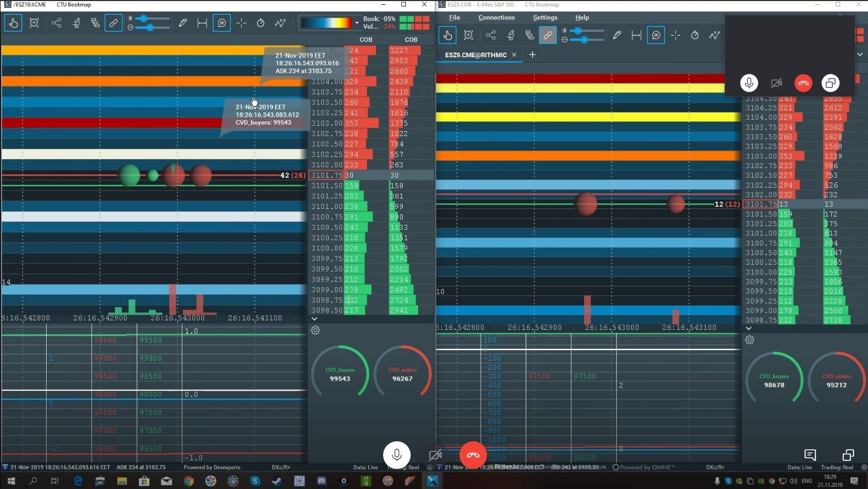The height and width of the screenshot is (489, 868).
Task: Select the ESZ9.CME@RITHMIC tab
Action: (x=475, y=55)
